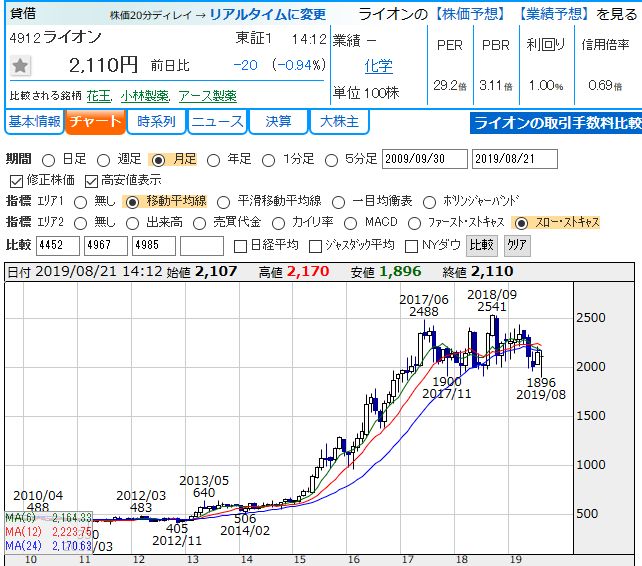Image resolution: width=642 pixels, height=566 pixels.
Task: Open the 大株主 tab
Action: click(x=339, y=122)
